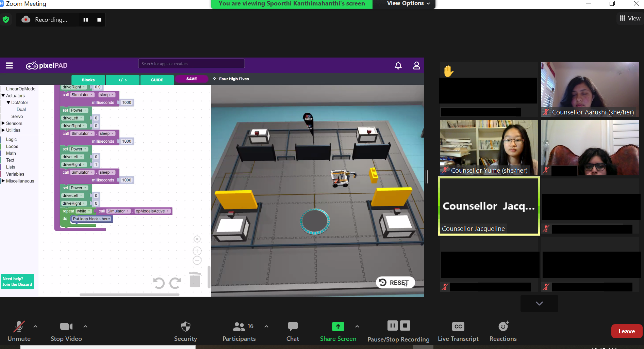Collapse the DcMotor subcategory
This screenshot has height=349, width=644.
pos(9,102)
